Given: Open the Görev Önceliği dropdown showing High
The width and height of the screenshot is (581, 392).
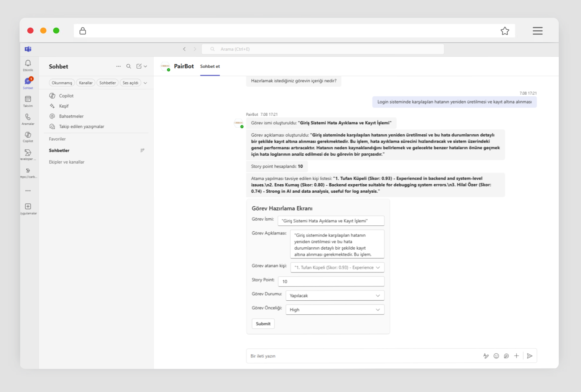Looking at the screenshot, I should click(x=335, y=310).
